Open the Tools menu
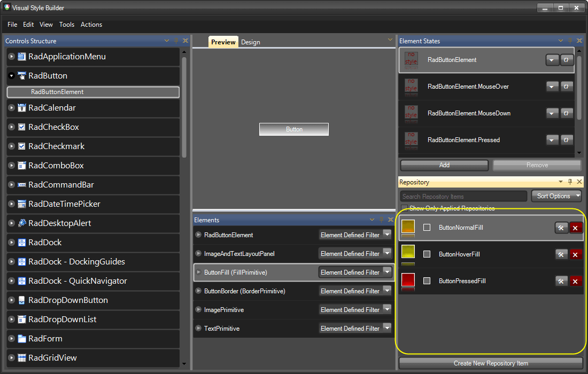The width and height of the screenshot is (588, 374). 67,25
